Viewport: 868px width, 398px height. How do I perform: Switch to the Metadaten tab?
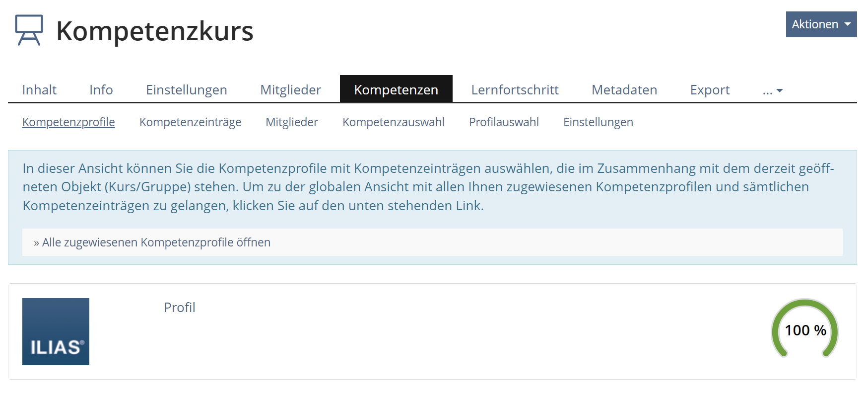pos(624,90)
